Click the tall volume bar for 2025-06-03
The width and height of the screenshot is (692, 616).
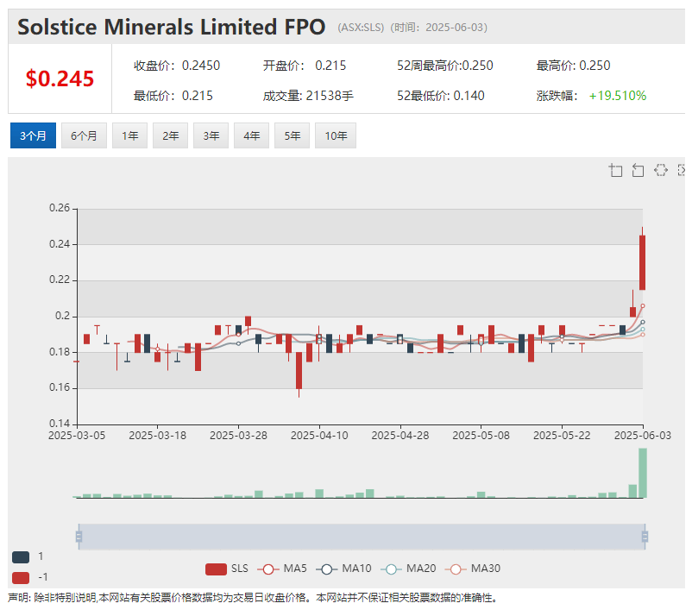coord(643,473)
